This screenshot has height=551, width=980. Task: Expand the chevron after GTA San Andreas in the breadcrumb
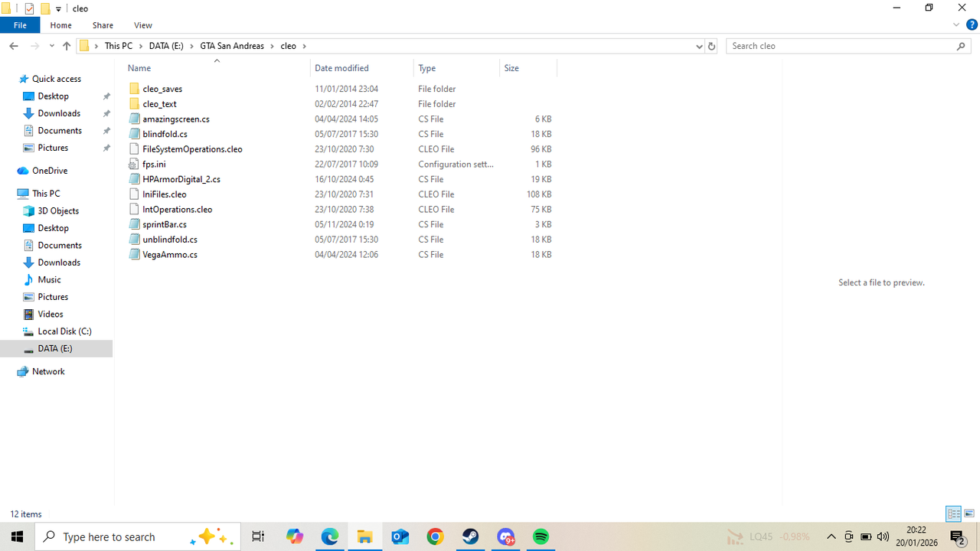(272, 46)
